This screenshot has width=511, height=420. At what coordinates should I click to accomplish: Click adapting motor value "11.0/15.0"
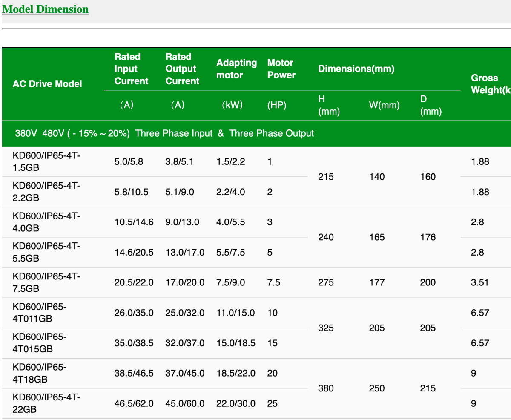pyautogui.click(x=235, y=313)
